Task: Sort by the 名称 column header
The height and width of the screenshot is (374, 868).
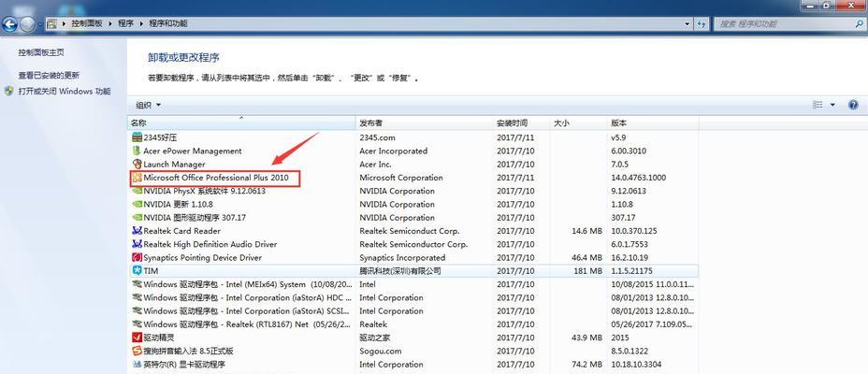Action: [241, 122]
